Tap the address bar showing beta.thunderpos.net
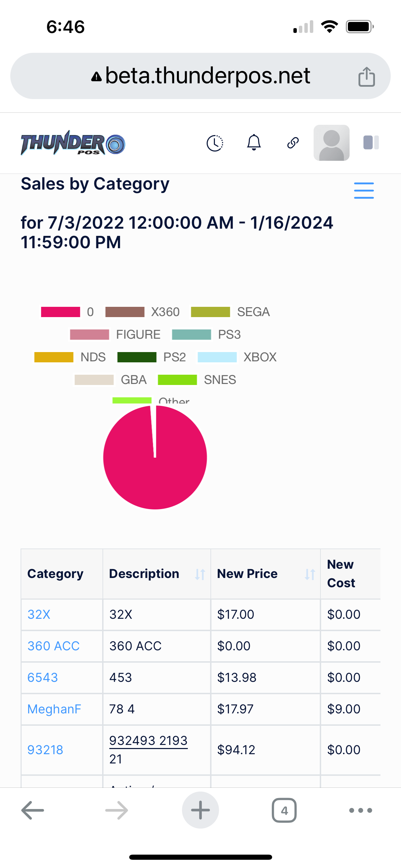This screenshot has height=868, width=401. click(x=200, y=76)
